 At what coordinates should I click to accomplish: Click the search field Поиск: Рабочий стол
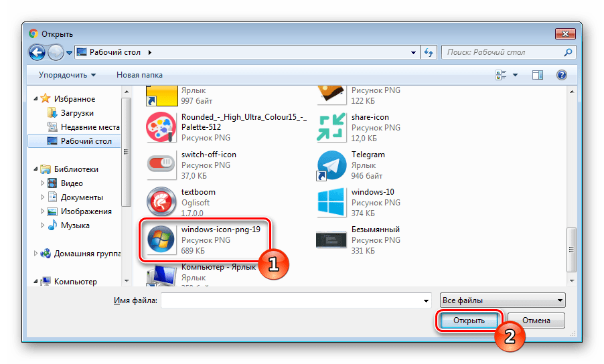point(508,52)
